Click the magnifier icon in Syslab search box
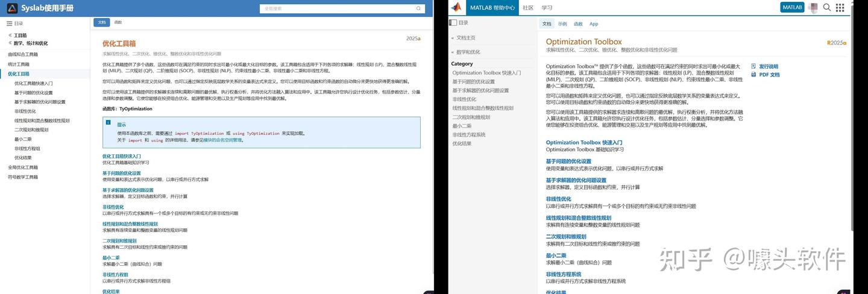This screenshot has height=294, width=868. tap(420, 8)
